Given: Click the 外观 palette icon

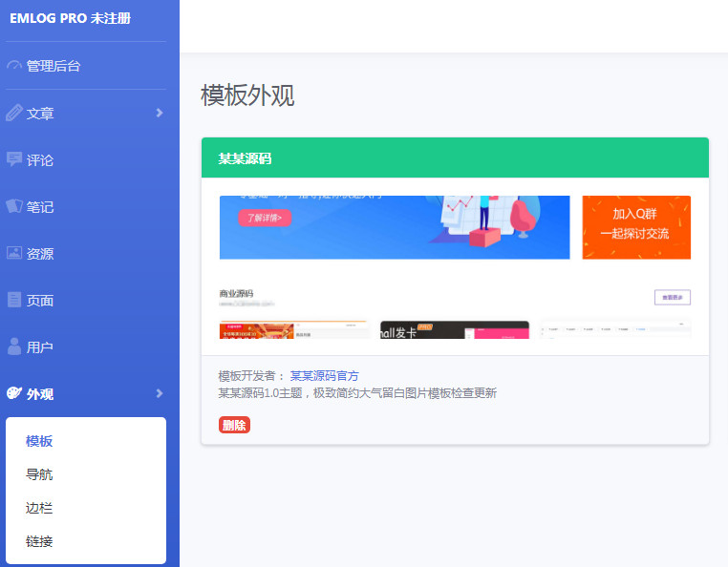Looking at the screenshot, I should [14, 393].
